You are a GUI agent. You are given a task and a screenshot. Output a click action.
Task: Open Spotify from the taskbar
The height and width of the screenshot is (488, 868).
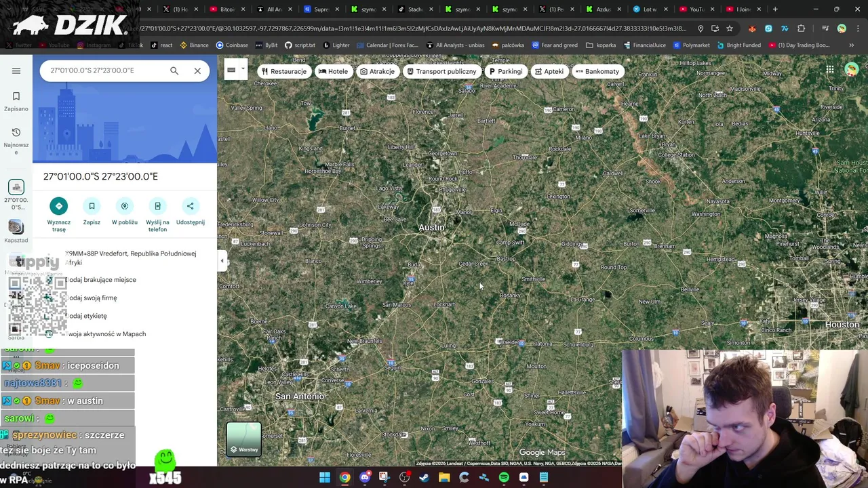point(504,477)
